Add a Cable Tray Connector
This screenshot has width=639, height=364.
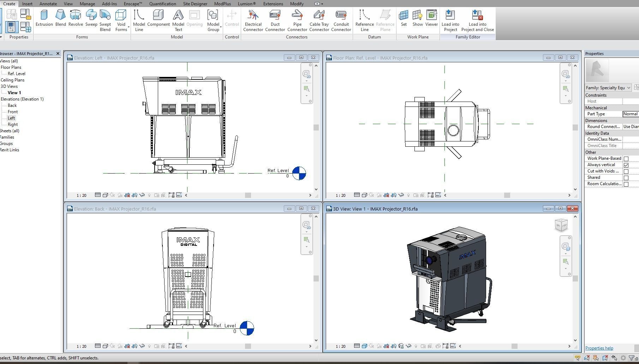pos(319,21)
